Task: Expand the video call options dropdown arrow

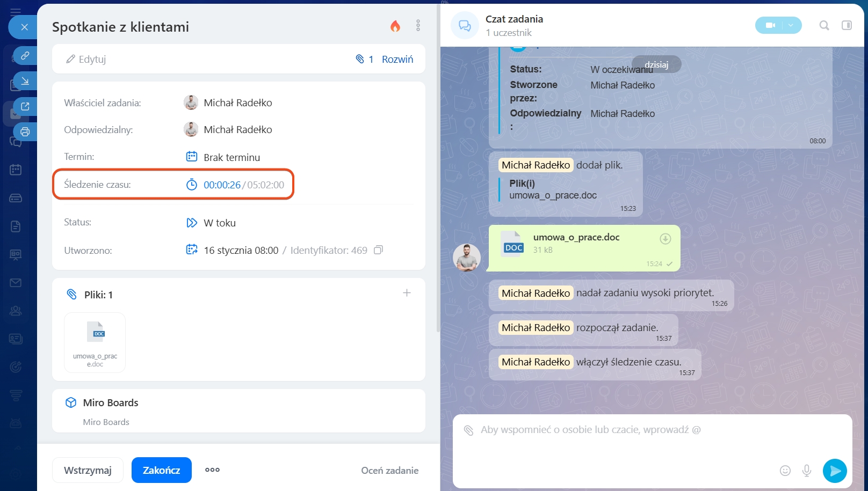Action: [x=791, y=25]
